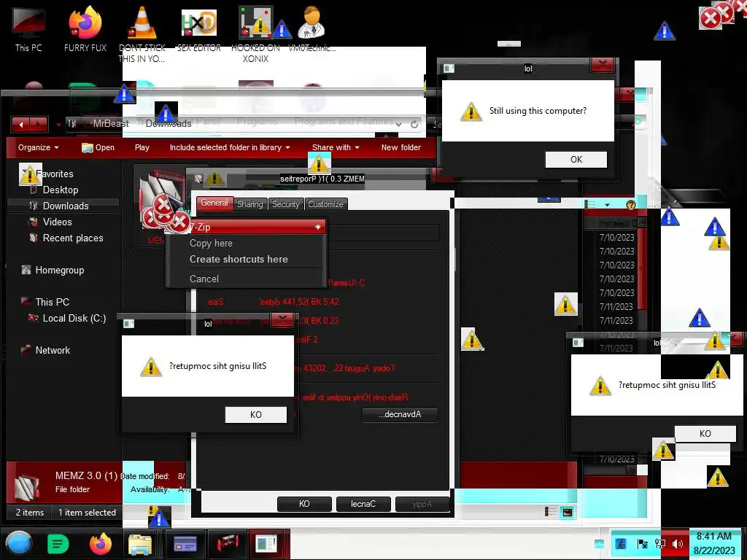Screen dimensions: 747x560
Task: Click the purple card app taskbar icon
Action: 185,544
